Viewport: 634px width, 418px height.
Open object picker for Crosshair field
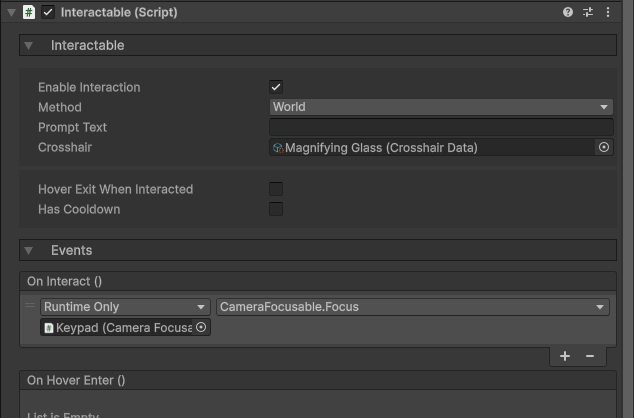(604, 147)
